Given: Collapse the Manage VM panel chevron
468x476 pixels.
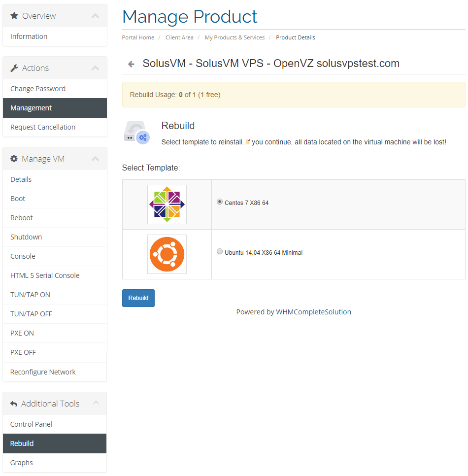Looking at the screenshot, I should click(x=96, y=159).
